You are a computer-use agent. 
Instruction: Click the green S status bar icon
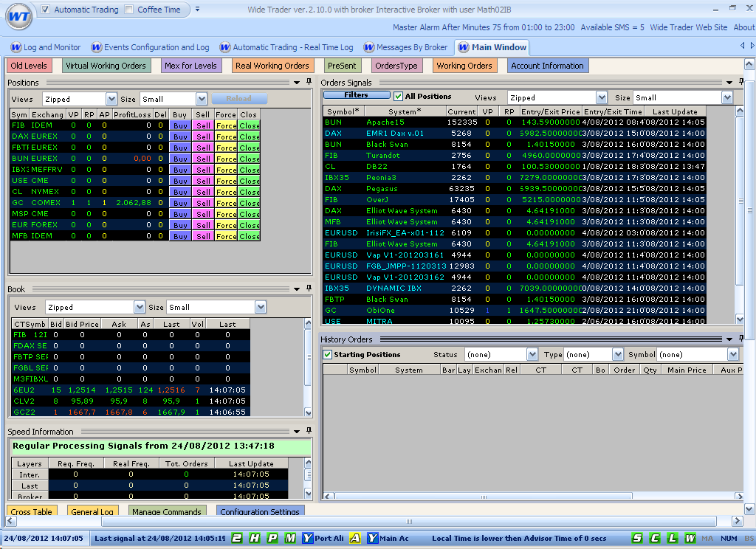[x=637, y=538]
